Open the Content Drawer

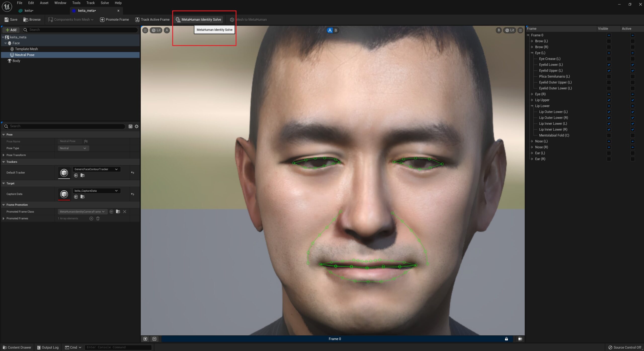point(17,347)
